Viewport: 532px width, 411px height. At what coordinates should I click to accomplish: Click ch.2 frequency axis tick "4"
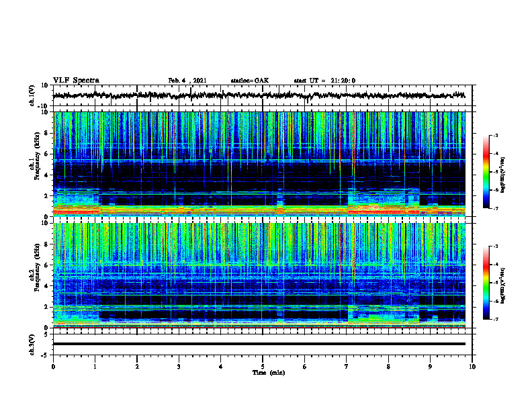(47, 286)
